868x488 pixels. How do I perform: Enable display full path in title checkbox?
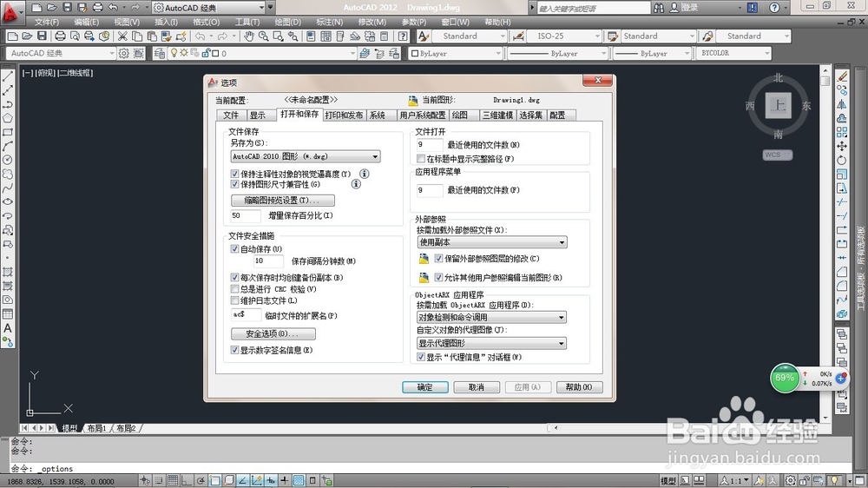[421, 158]
